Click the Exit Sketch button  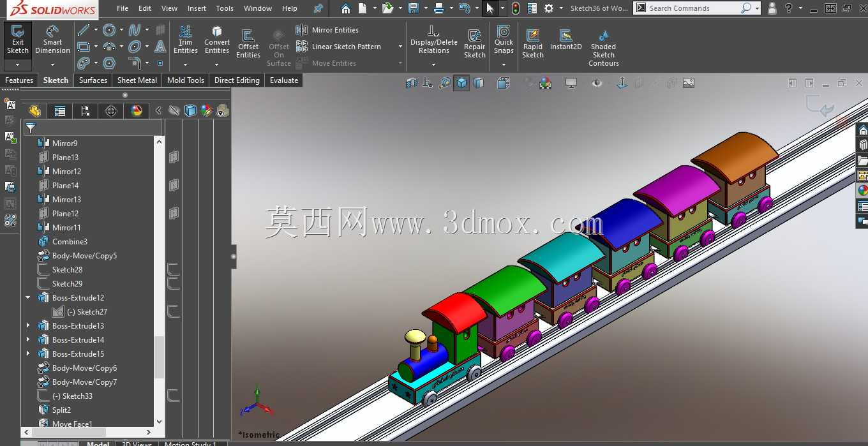pyautogui.click(x=17, y=41)
